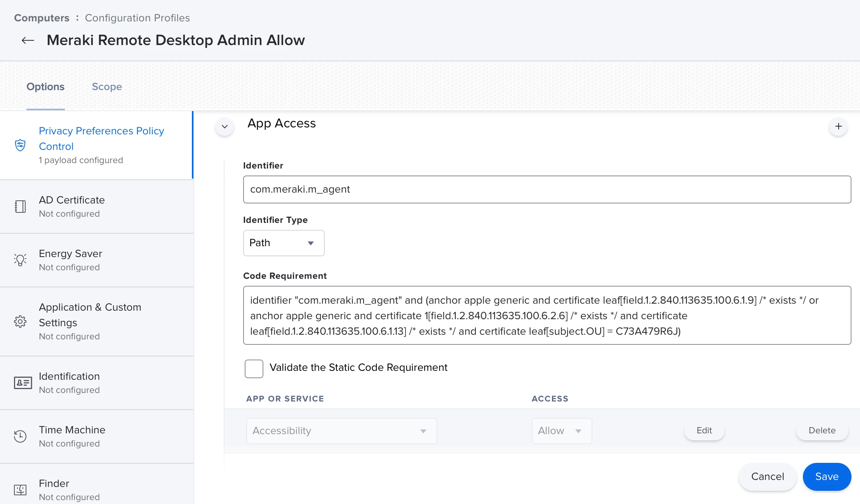The image size is (860, 504).
Task: Click the Cancel button
Action: [768, 477]
